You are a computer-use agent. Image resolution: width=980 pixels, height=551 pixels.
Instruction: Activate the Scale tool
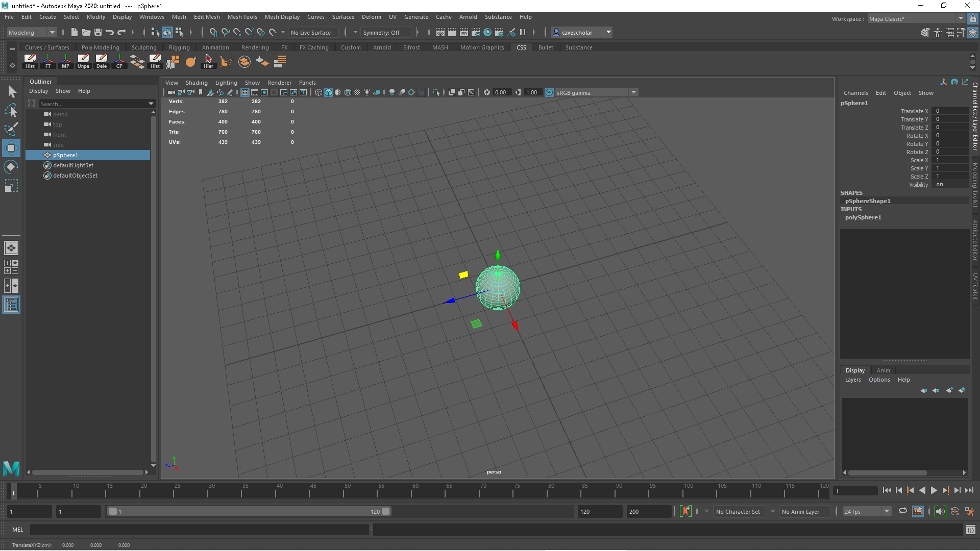[x=11, y=185]
